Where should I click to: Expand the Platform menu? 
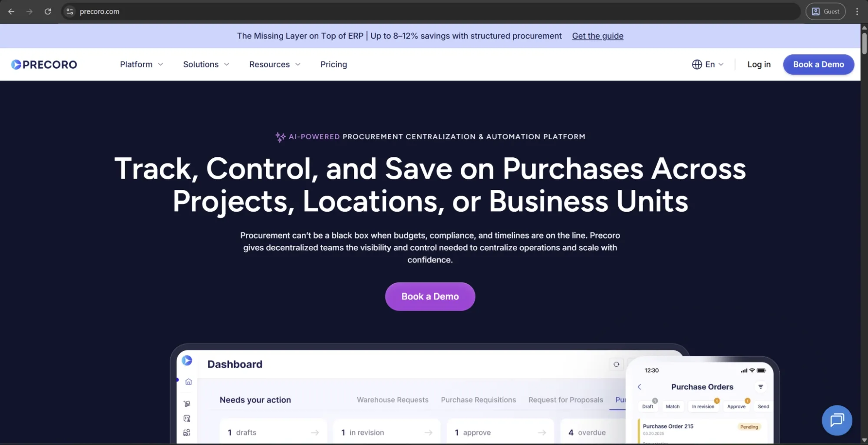tap(142, 64)
